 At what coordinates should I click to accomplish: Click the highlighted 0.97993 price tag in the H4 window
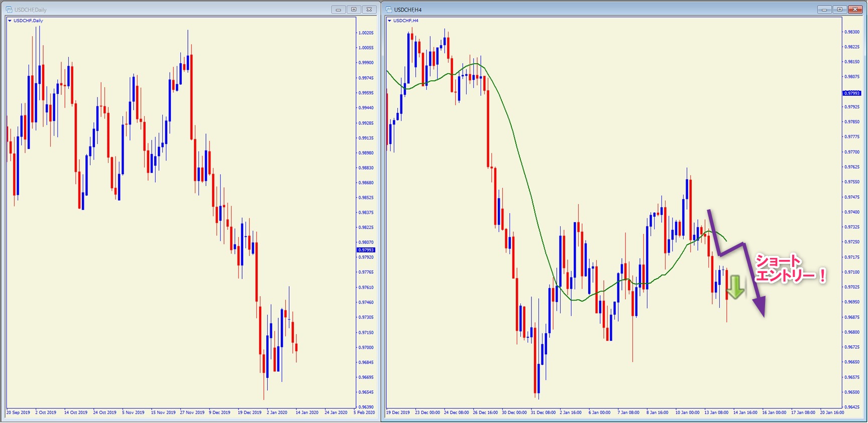[x=851, y=93]
